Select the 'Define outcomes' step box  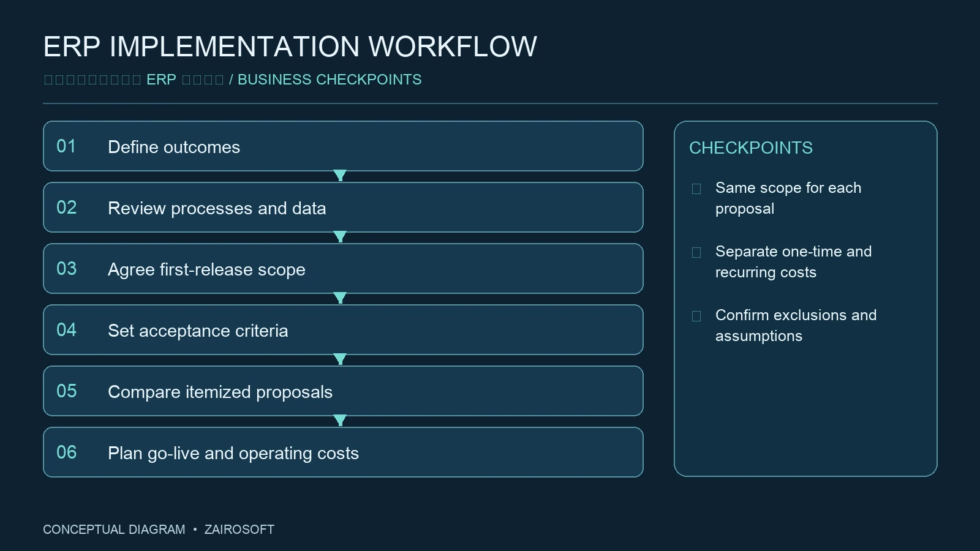click(343, 146)
